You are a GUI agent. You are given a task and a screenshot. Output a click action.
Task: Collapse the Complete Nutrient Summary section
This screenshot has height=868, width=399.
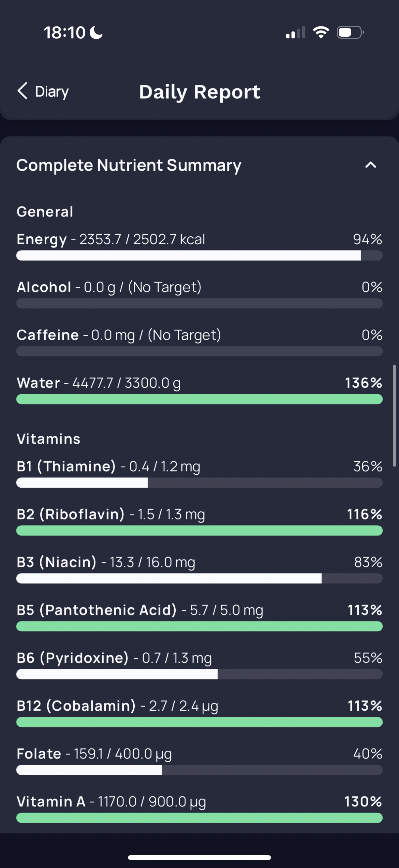370,165
